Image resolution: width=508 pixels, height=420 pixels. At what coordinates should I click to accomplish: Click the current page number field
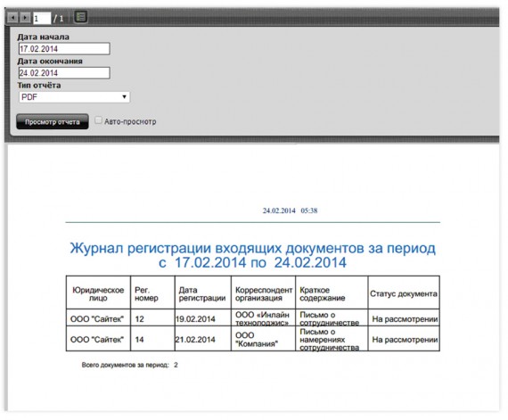click(42, 18)
